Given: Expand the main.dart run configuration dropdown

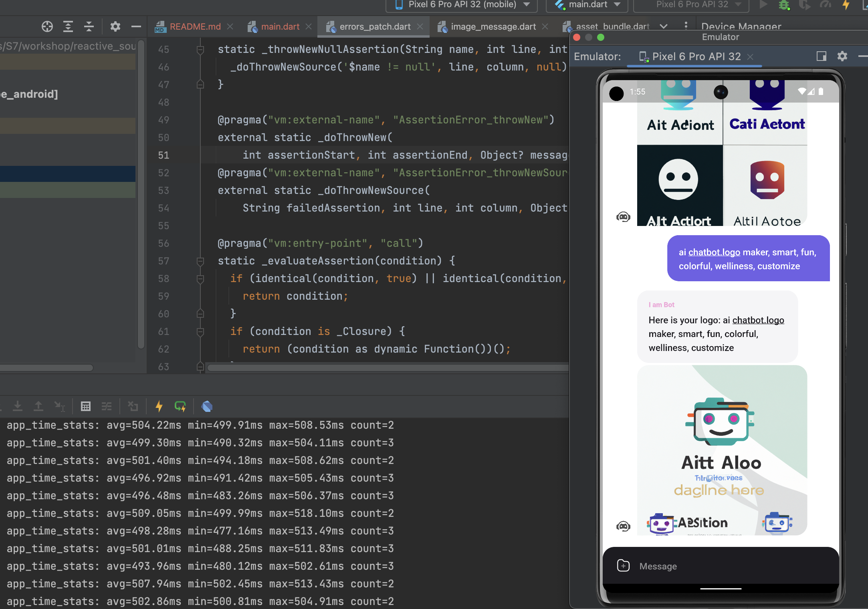Looking at the screenshot, I should tap(588, 5).
